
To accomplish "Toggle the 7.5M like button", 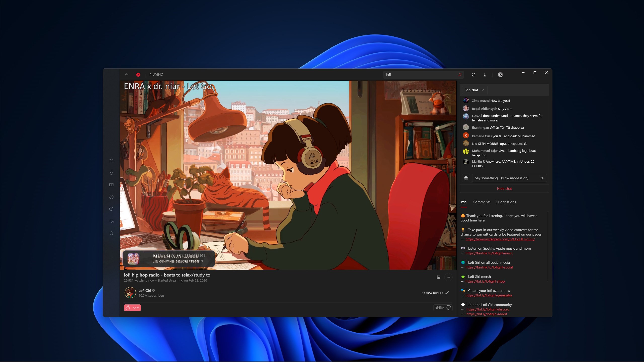I will [132, 308].
